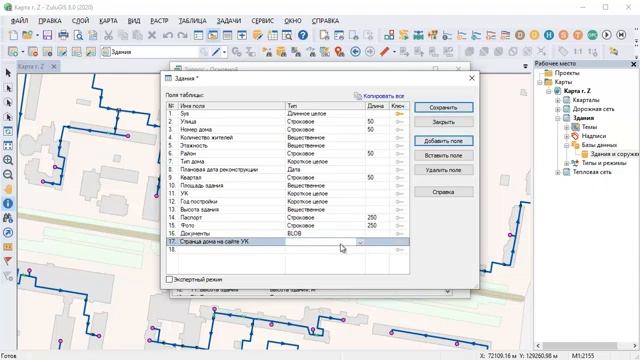Click the orange T circle icon
Image resolution: width=640 pixels, height=360 pixels.
(578, 35)
